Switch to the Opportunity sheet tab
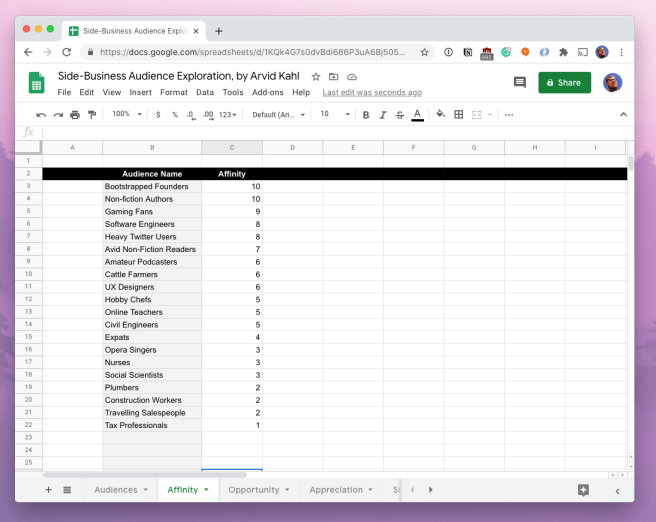656x522 pixels. tap(254, 490)
